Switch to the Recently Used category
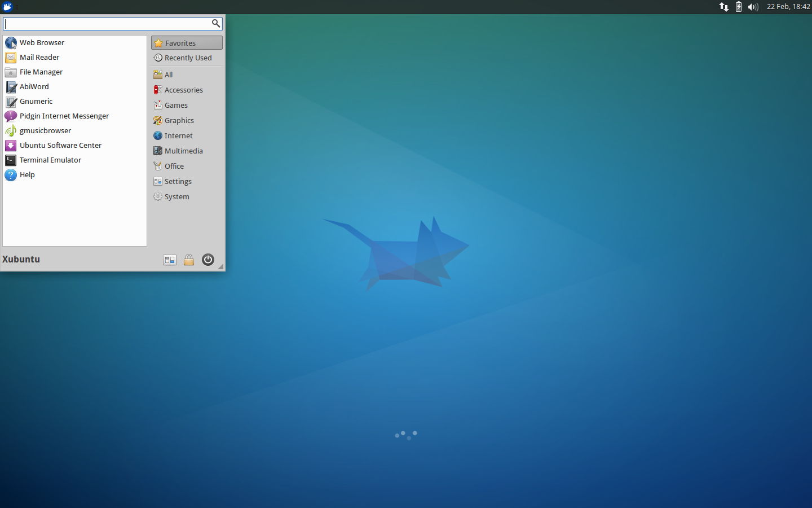 click(x=187, y=58)
